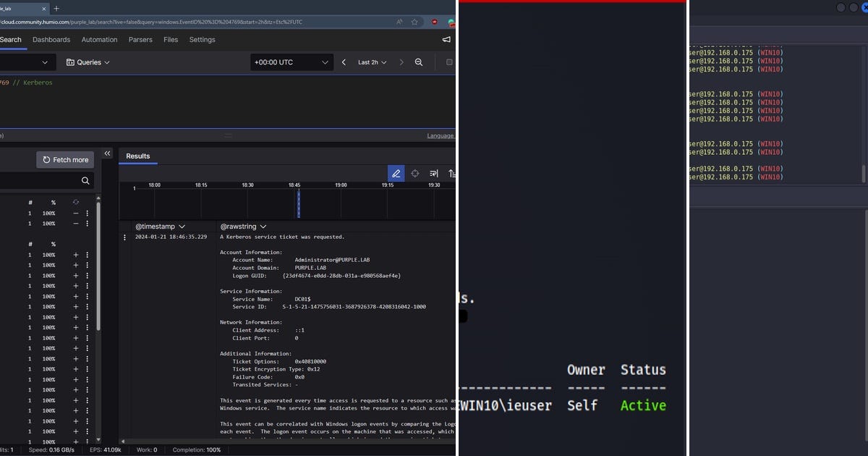Expand the @rawstring column menu
Image resolution: width=868 pixels, height=456 pixels.
point(263,227)
